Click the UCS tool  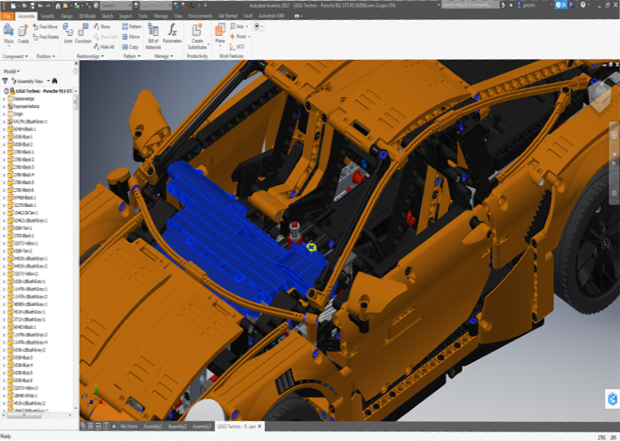pos(236,47)
